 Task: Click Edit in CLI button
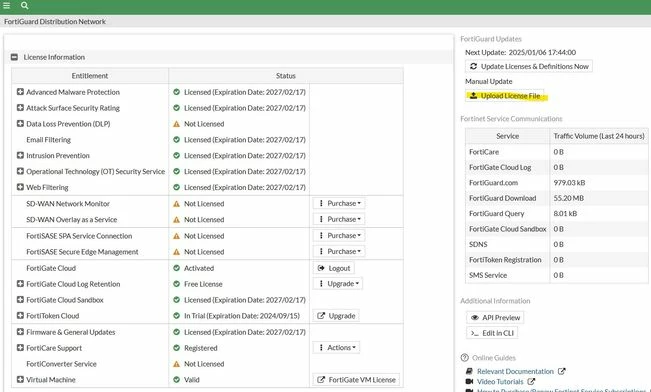(492, 333)
